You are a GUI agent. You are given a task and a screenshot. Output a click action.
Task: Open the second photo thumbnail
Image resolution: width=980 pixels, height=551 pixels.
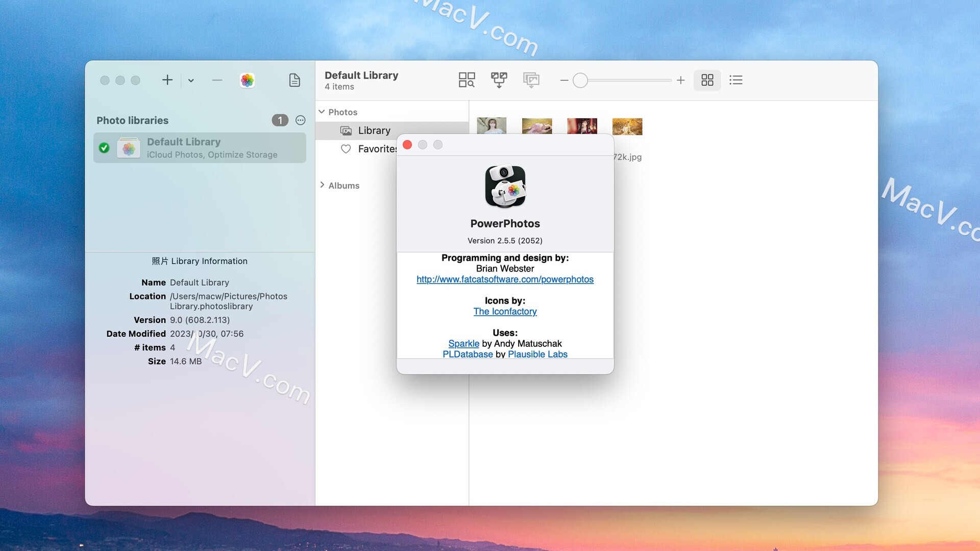click(x=537, y=126)
